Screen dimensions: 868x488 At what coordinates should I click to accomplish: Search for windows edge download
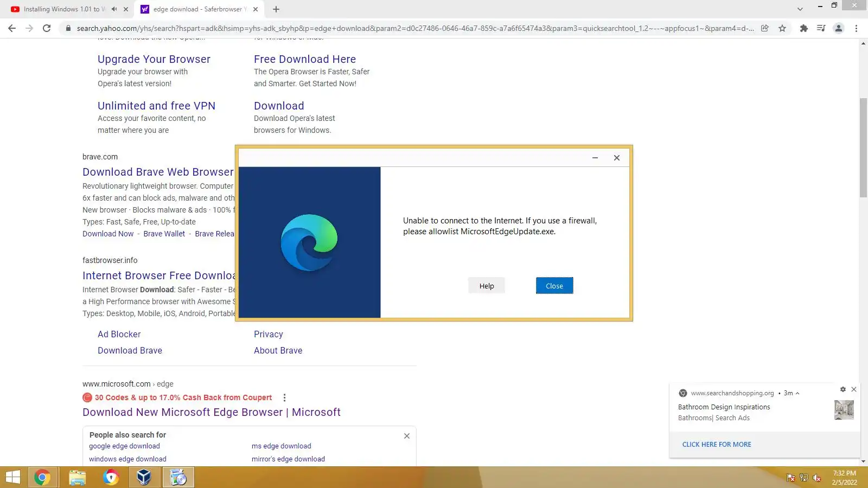[127, 459]
